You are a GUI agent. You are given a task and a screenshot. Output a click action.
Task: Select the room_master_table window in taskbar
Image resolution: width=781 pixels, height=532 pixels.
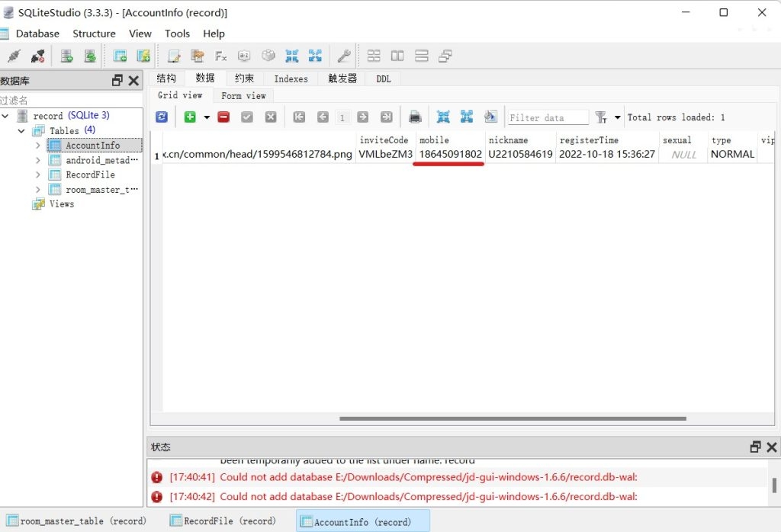pyautogui.click(x=76, y=521)
